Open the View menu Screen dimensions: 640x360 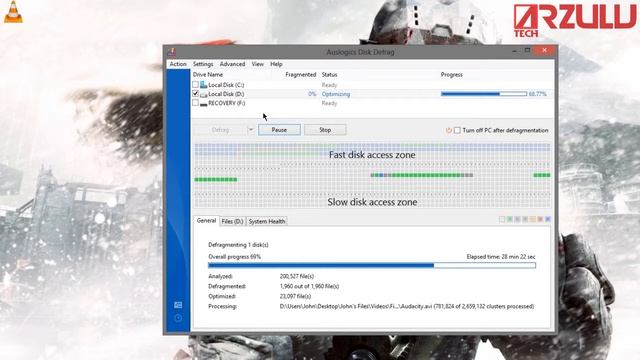tap(258, 64)
